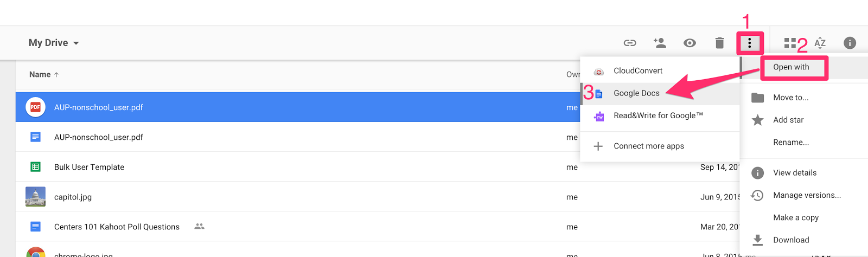
Task: Choose CloudConvert in Open with list
Action: pos(638,71)
